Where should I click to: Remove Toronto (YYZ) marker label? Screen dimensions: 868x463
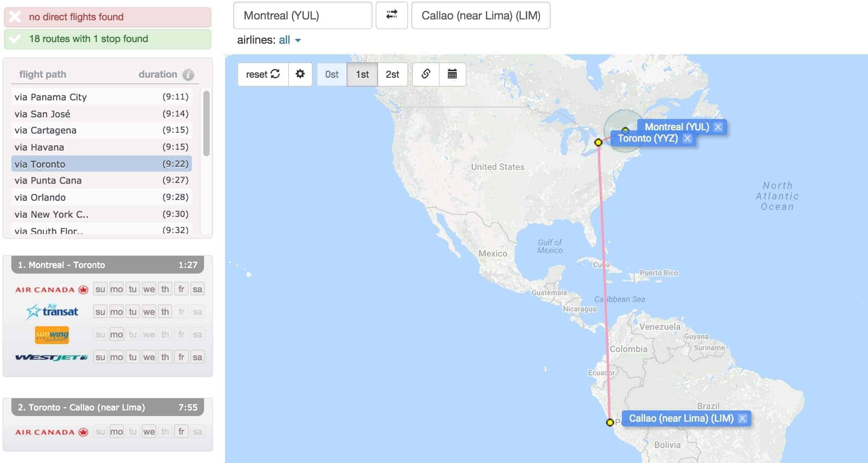(x=687, y=138)
